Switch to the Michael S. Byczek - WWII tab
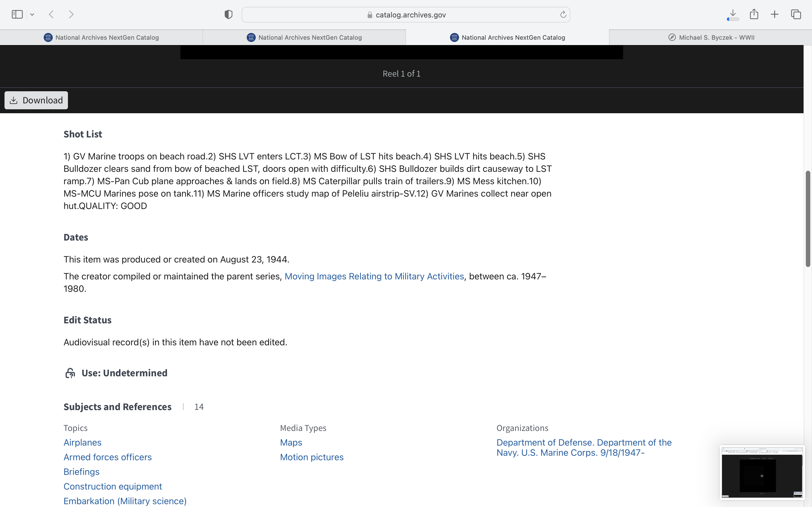The image size is (812, 507). coord(711,37)
